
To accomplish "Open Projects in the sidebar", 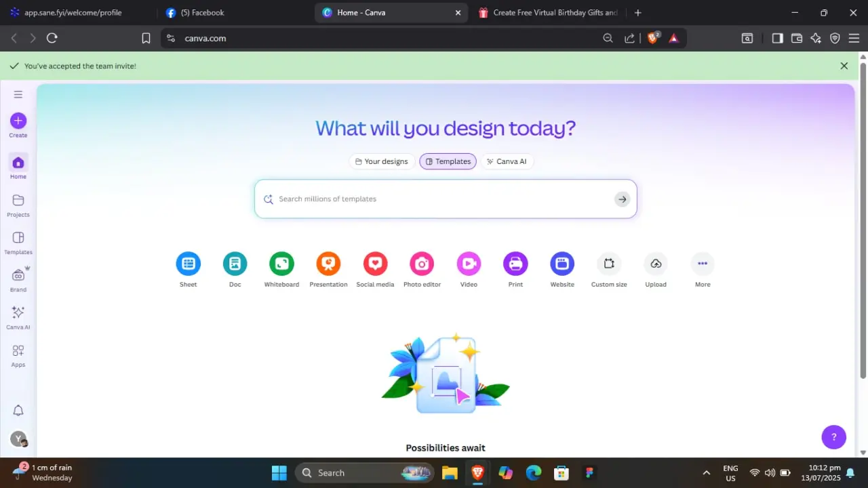I will point(18,205).
